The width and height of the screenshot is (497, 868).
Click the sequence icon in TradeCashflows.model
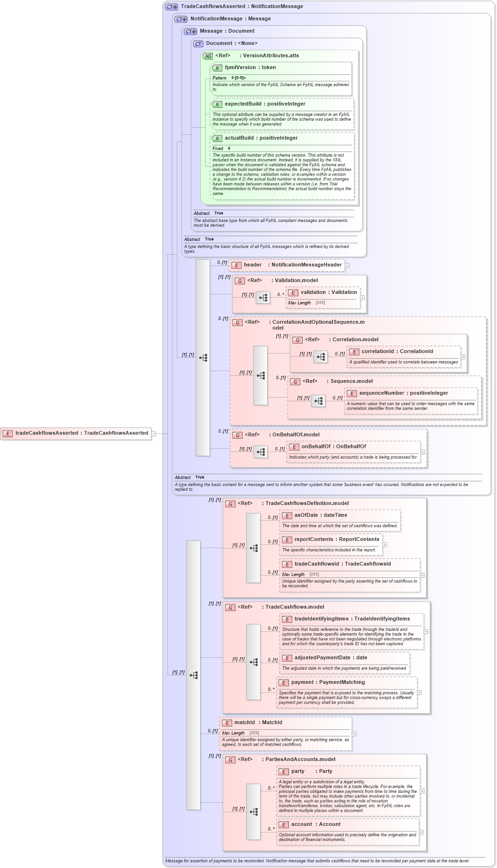[x=253, y=662]
